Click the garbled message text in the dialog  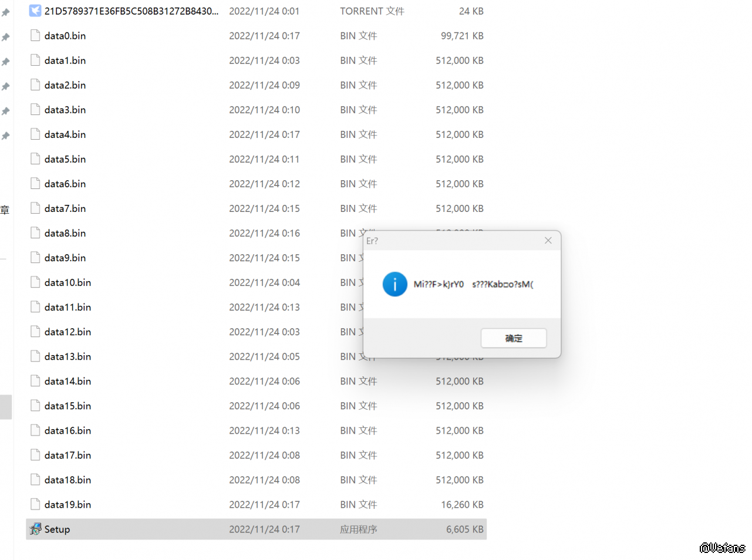[x=474, y=284]
